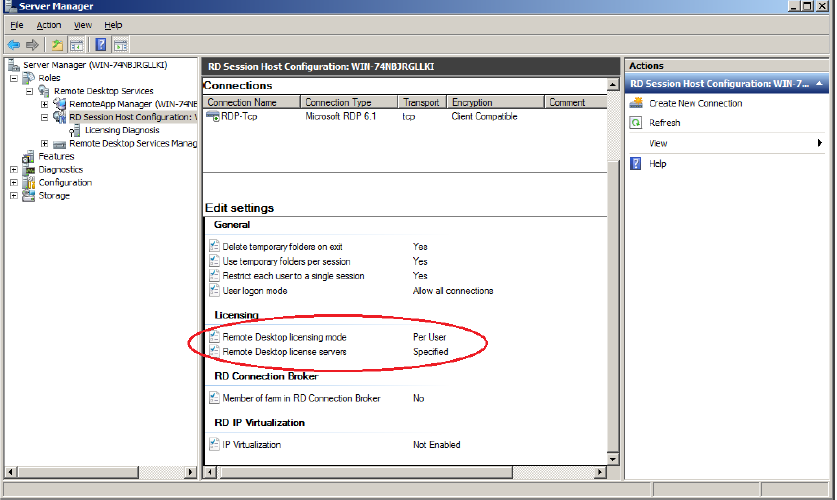Sort by Connection Name column header
Screen dimensions: 837x500
click(252, 102)
